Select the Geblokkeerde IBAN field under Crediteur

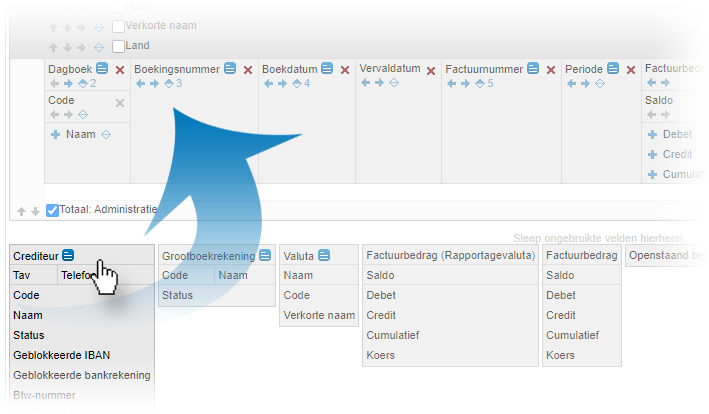[x=58, y=355]
